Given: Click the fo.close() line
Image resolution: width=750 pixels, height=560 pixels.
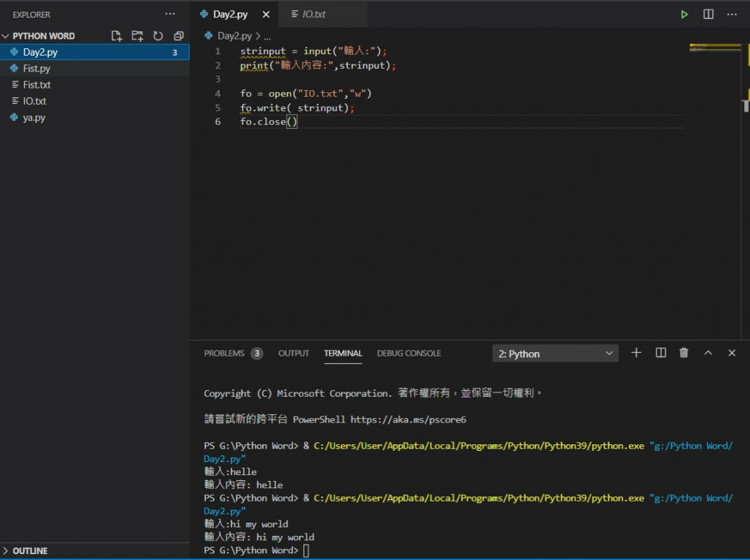Looking at the screenshot, I should (269, 122).
